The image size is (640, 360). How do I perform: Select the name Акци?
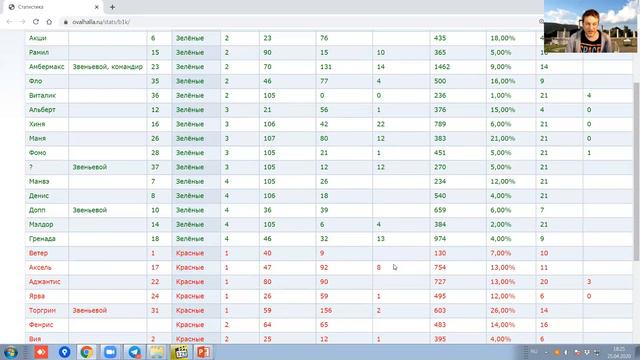pos(38,38)
